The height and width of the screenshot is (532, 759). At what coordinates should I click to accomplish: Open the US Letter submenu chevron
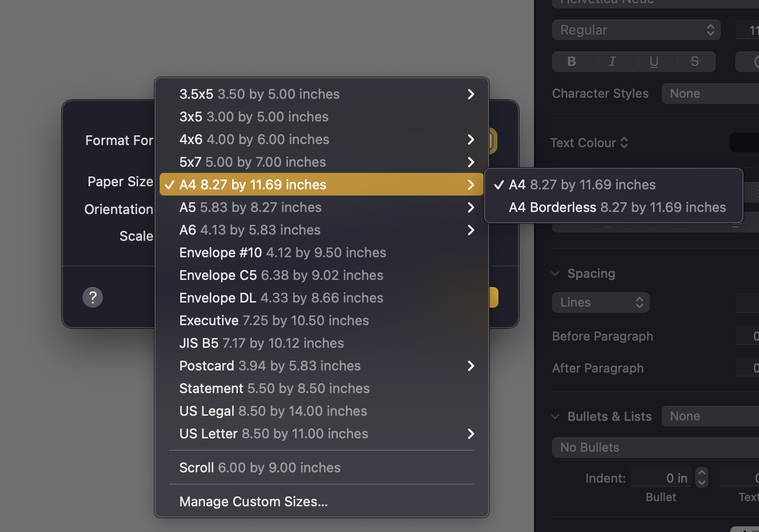tap(471, 434)
